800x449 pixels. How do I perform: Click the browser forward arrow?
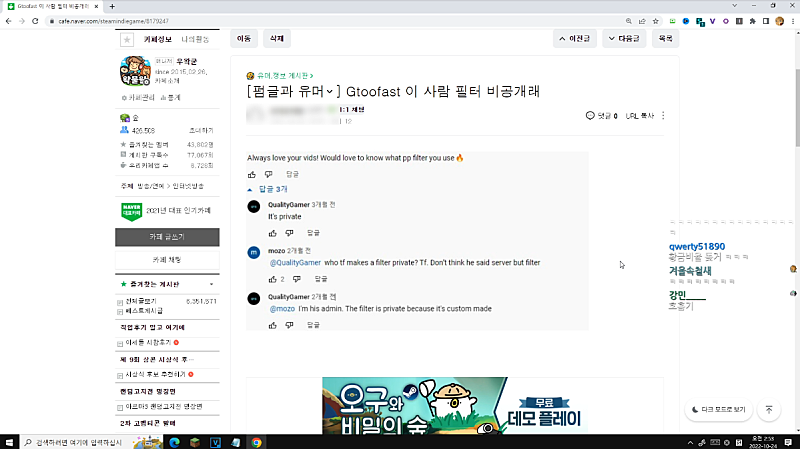coord(21,21)
